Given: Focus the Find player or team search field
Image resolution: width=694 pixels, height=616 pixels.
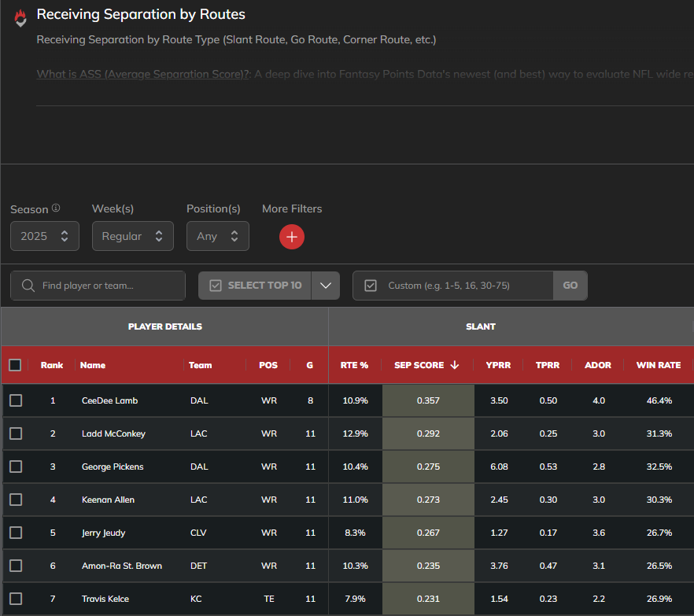Looking at the screenshot, I should pos(98,286).
